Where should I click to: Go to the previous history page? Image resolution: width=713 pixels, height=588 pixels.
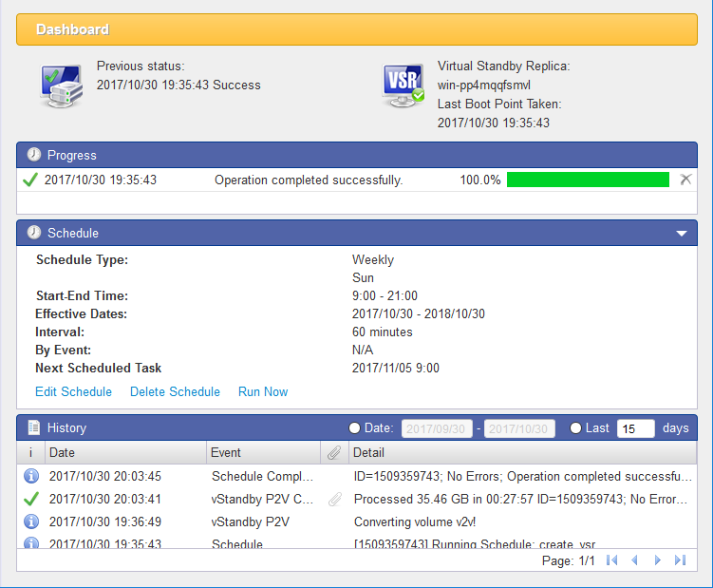pyautogui.click(x=634, y=560)
